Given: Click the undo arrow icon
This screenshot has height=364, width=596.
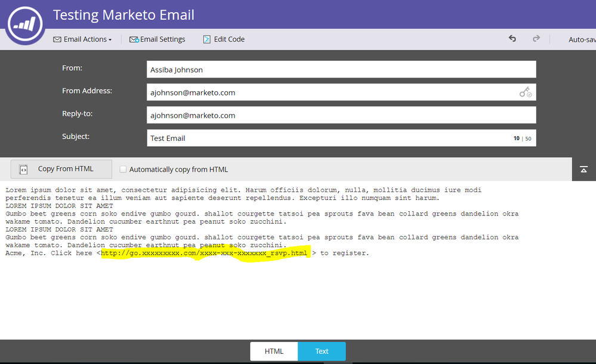Looking at the screenshot, I should click(x=512, y=39).
